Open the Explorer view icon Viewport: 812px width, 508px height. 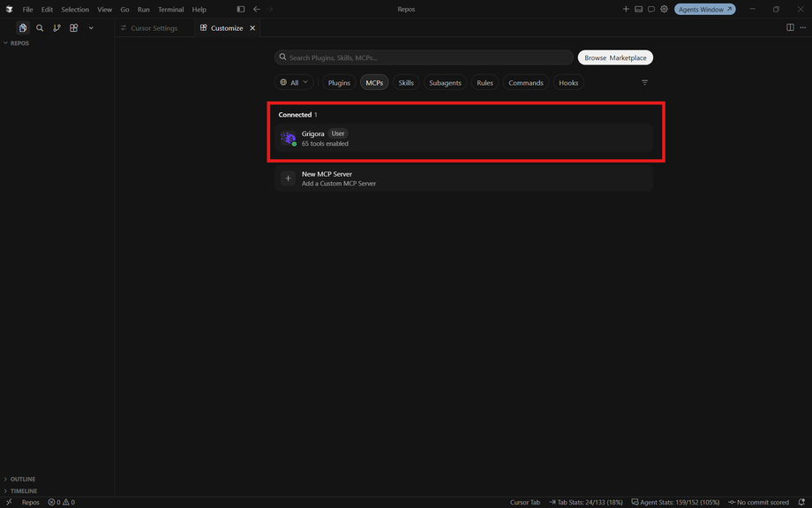(23, 28)
